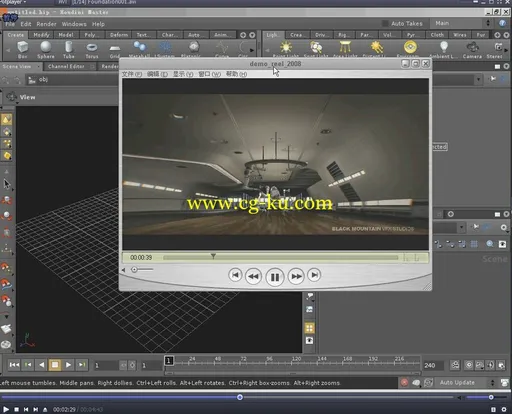
Task: Fast forward the demo_reel_2008 video
Action: [296, 276]
